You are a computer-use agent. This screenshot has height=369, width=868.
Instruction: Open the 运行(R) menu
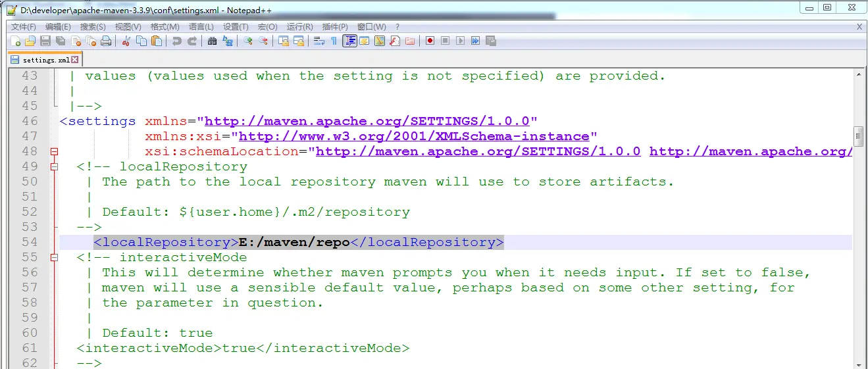pos(299,27)
